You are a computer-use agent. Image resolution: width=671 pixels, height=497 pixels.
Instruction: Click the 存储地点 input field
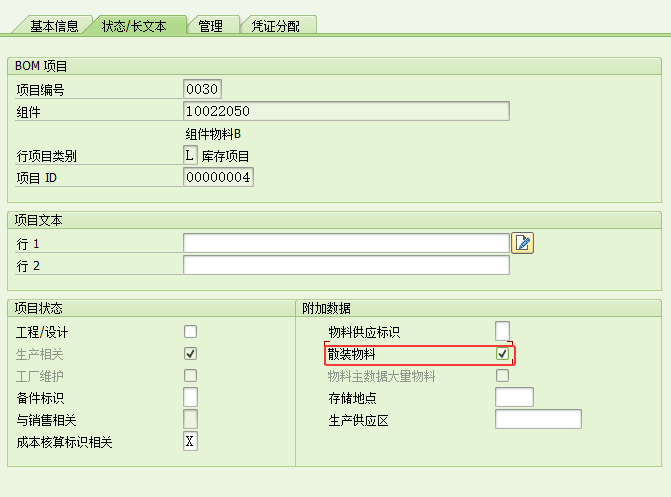(514, 398)
